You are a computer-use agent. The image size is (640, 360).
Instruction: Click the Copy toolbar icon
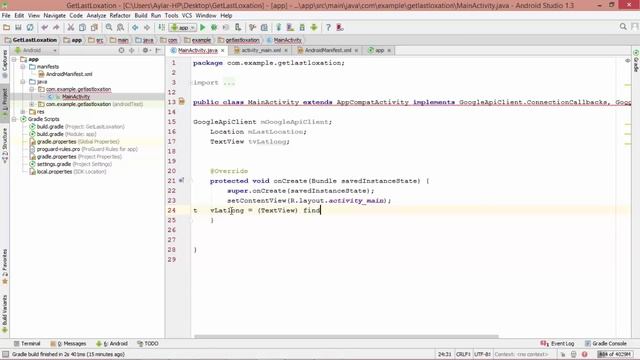(x=82, y=27)
